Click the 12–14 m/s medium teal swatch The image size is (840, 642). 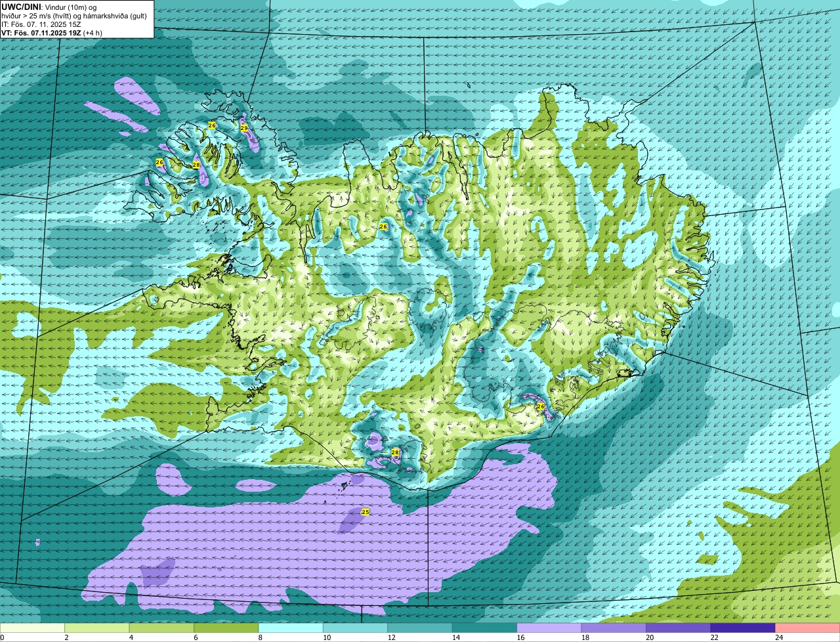[x=420, y=628]
